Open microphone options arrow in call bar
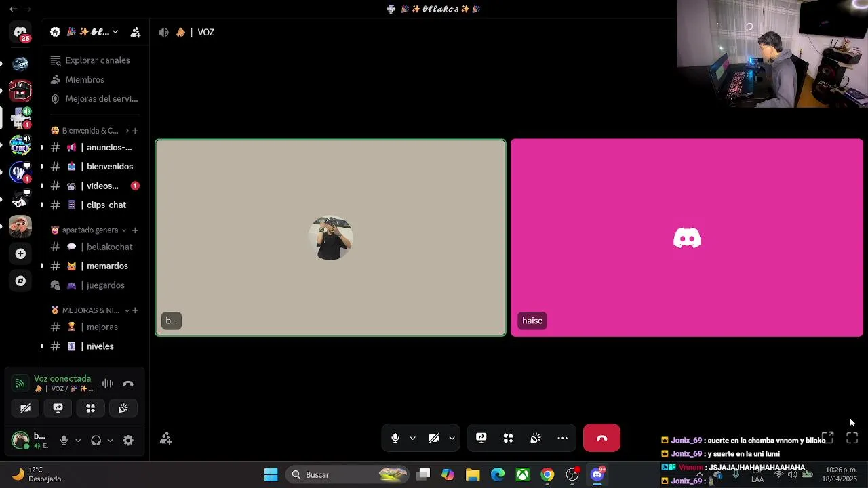Image resolution: width=868 pixels, height=488 pixels. click(412, 438)
